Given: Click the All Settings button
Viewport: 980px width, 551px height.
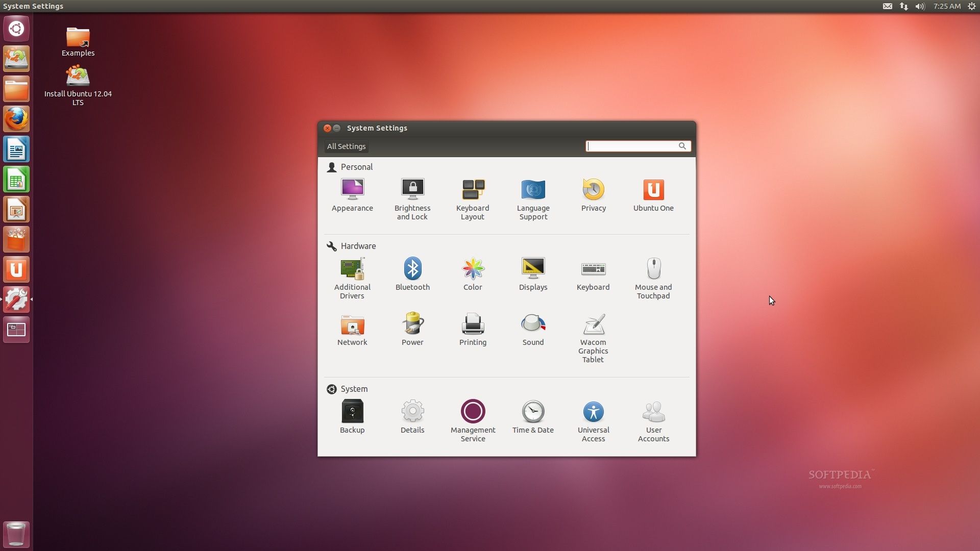Looking at the screenshot, I should [346, 146].
